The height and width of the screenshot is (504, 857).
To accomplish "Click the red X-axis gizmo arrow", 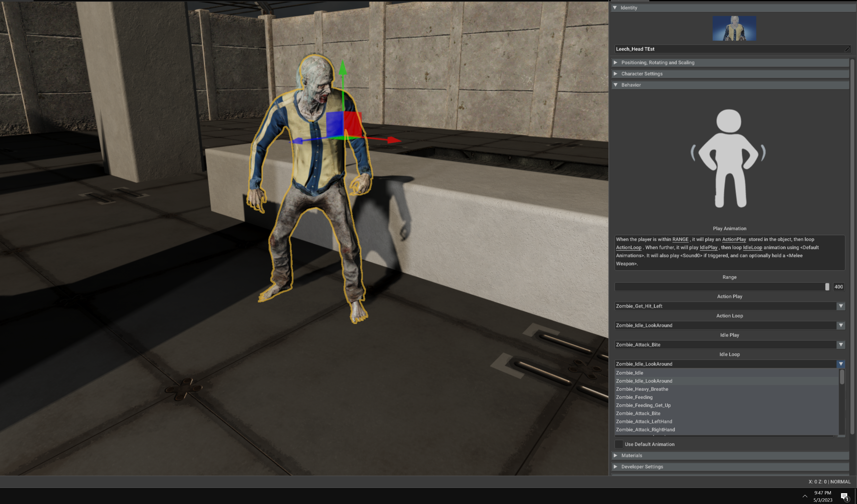I will tap(394, 140).
